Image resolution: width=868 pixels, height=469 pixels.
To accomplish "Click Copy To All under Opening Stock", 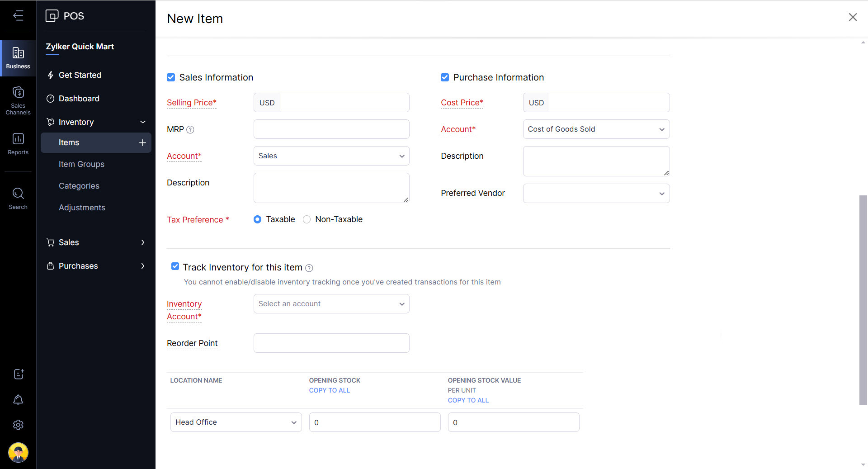I will tap(329, 390).
